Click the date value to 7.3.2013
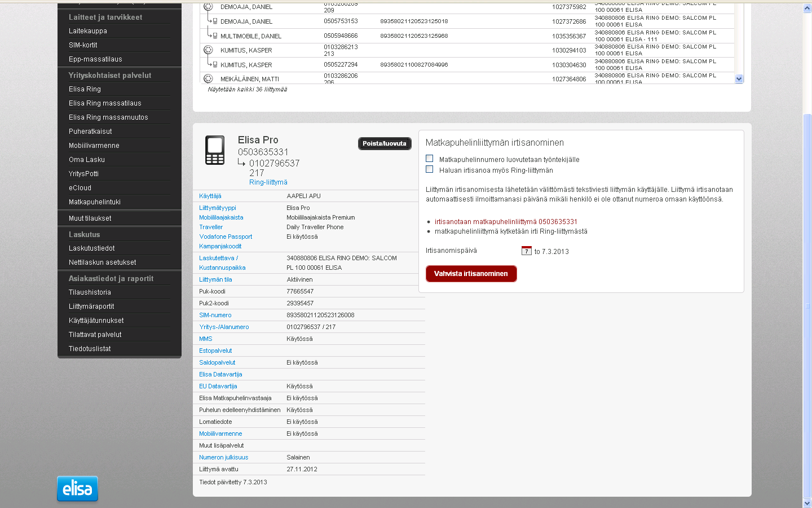The image size is (812, 508). (x=551, y=252)
